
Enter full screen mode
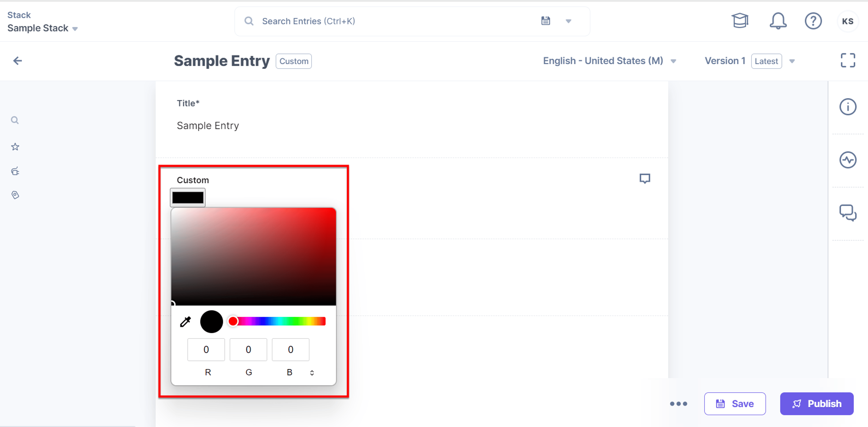pyautogui.click(x=847, y=61)
